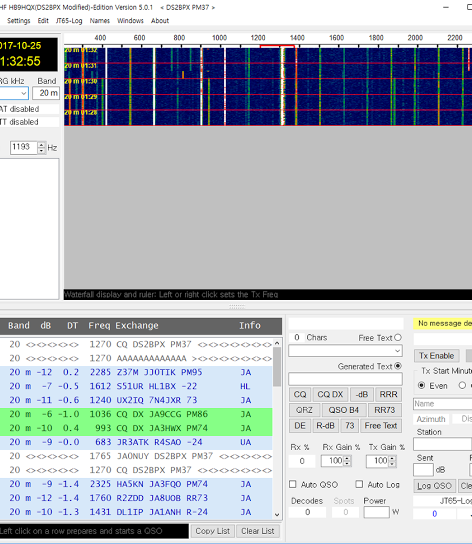Click the RRR button
Screen dimensions: 472x544
[x=388, y=394]
